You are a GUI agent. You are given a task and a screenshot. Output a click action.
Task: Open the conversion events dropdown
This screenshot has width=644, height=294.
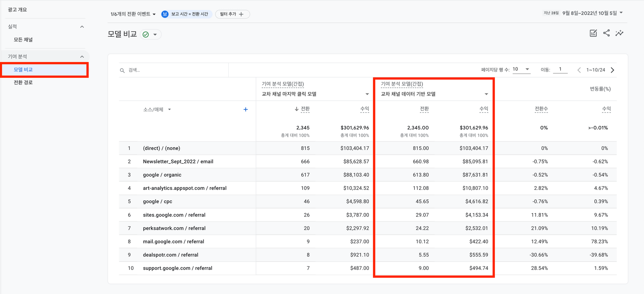133,14
